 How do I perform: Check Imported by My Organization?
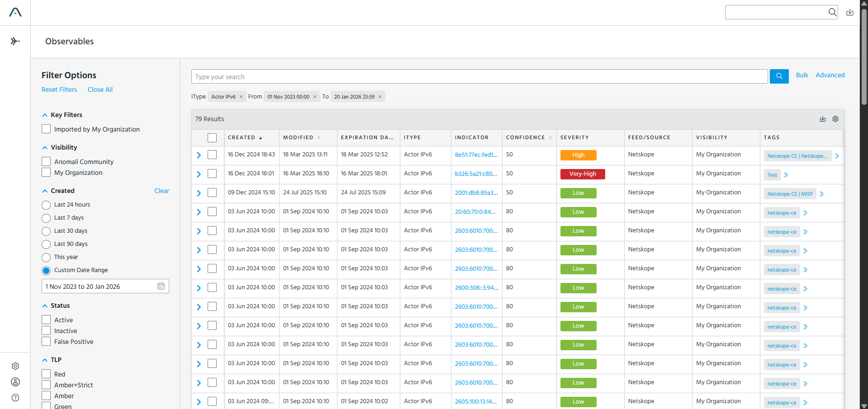[x=46, y=129]
